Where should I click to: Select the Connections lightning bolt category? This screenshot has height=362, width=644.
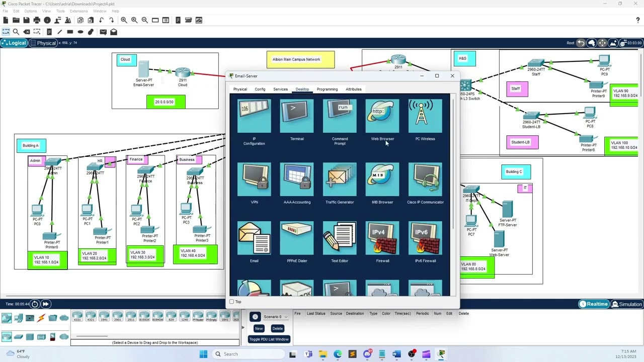(41, 317)
